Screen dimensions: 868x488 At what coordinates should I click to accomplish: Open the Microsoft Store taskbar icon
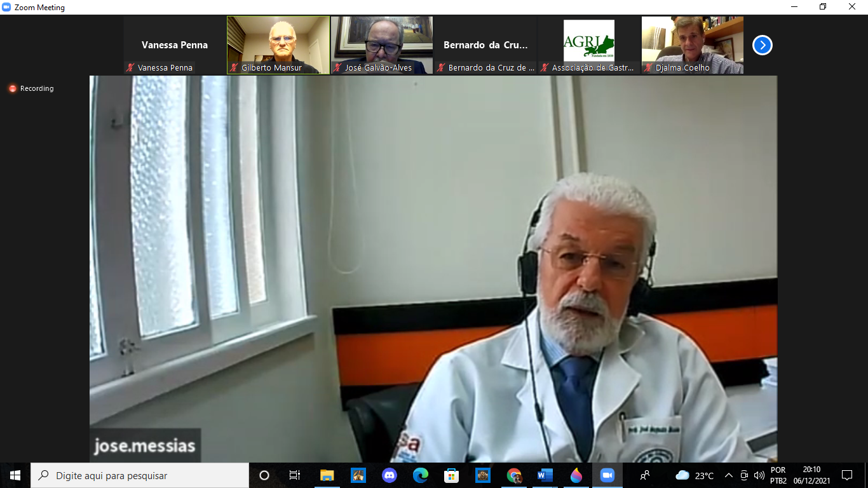point(452,475)
